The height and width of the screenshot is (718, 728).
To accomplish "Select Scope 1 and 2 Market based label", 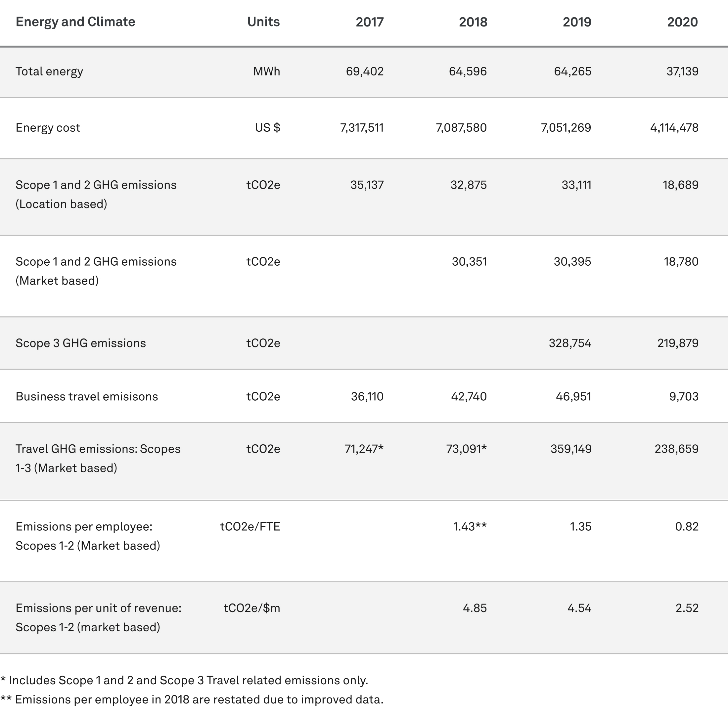I will tap(96, 271).
